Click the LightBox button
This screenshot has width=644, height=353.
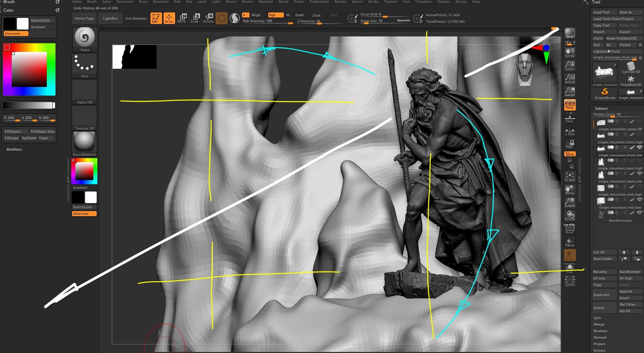[110, 18]
